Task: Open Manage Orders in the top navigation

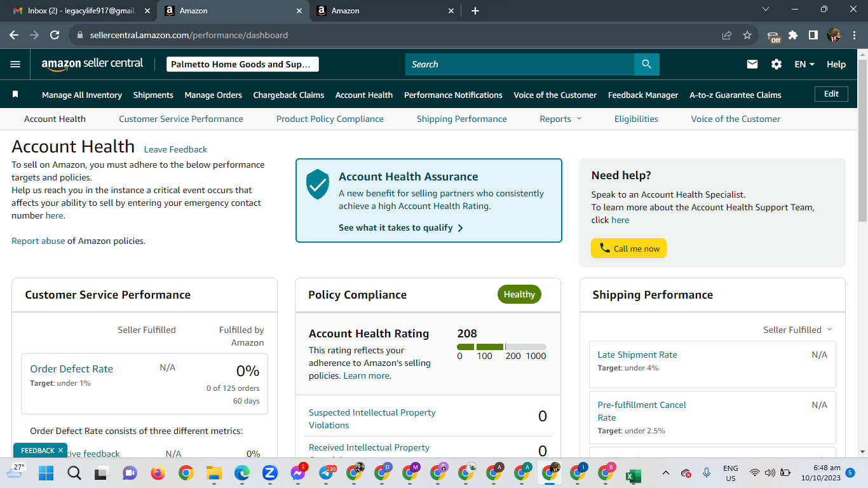Action: click(x=214, y=95)
